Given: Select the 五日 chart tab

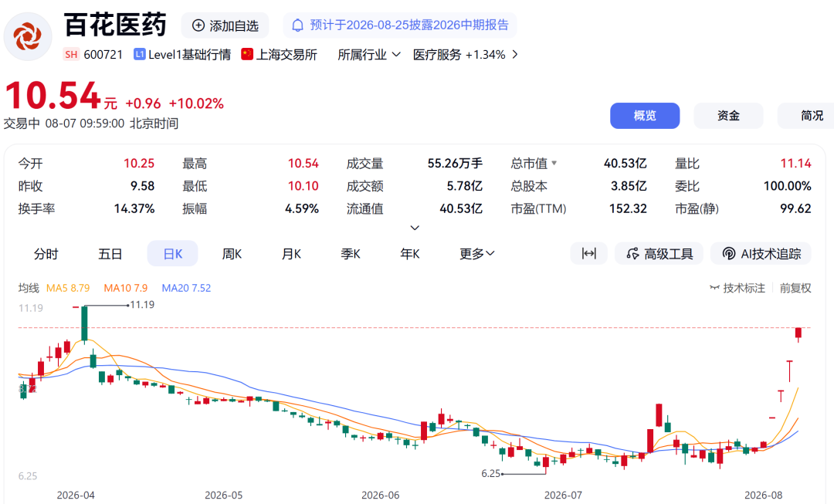Looking at the screenshot, I should [110, 254].
